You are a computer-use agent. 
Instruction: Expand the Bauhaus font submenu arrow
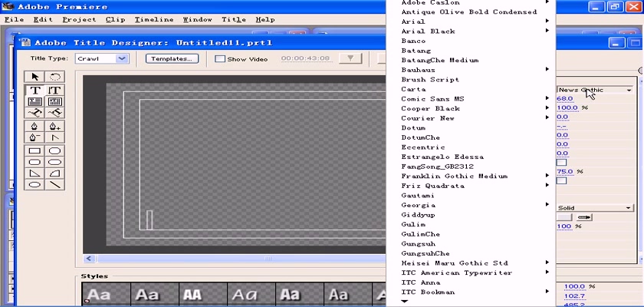pos(547,69)
